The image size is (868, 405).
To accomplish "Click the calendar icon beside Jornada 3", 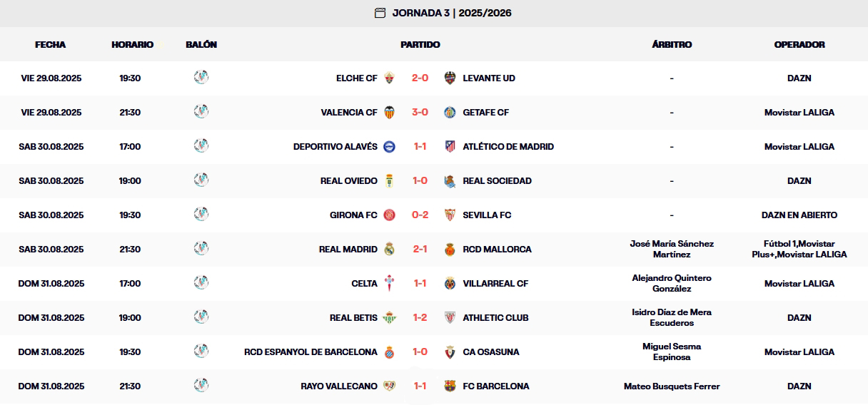I will tap(380, 13).
